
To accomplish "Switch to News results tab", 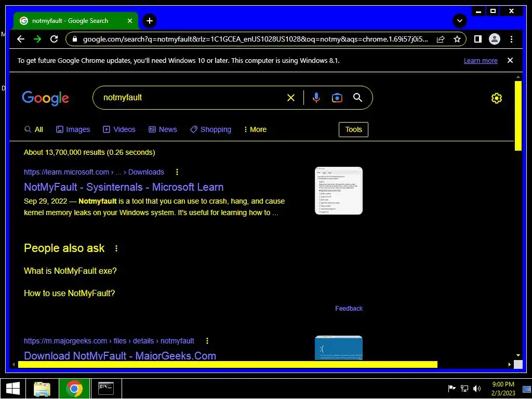I will coord(163,129).
